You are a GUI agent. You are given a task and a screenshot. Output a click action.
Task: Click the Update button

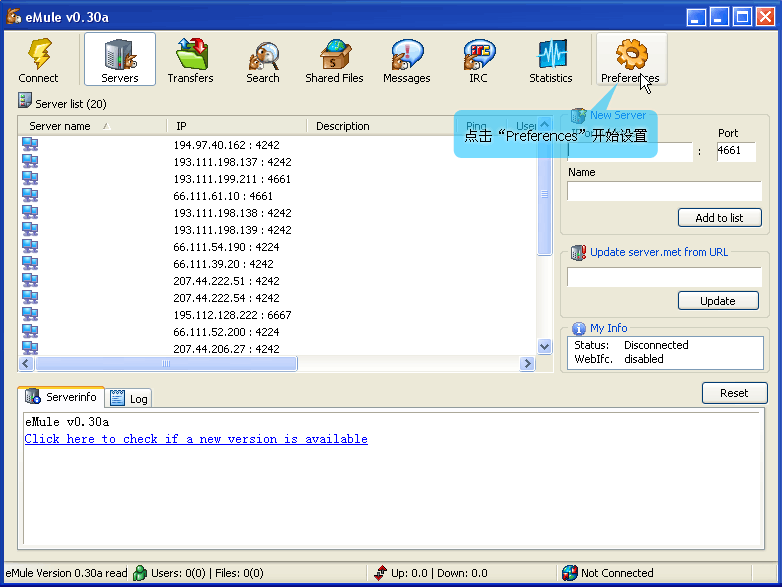(718, 301)
